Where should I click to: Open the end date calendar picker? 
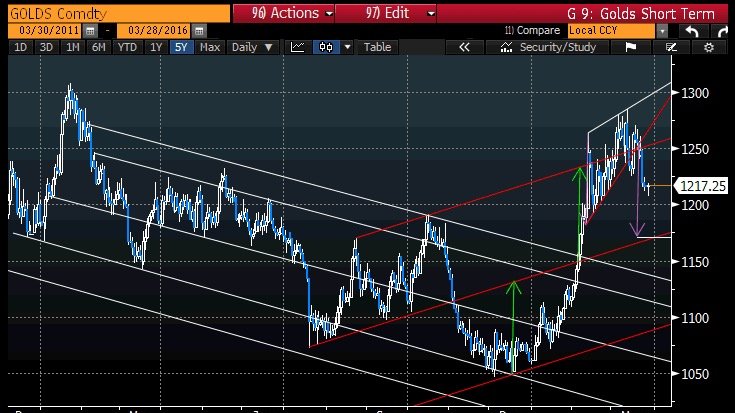199,31
